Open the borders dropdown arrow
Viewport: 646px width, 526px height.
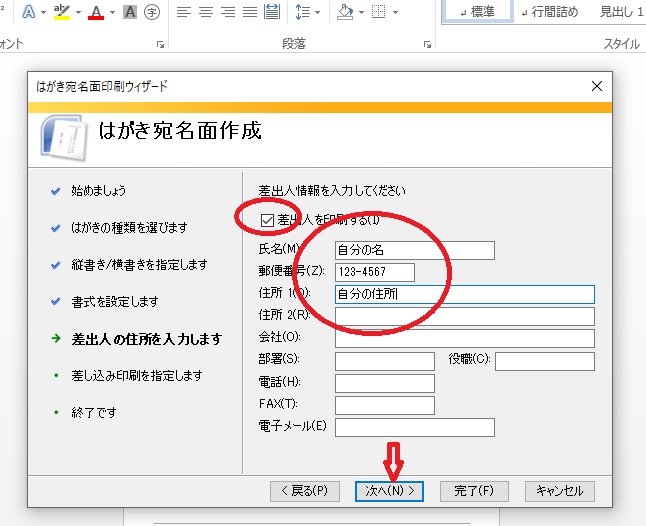395,12
